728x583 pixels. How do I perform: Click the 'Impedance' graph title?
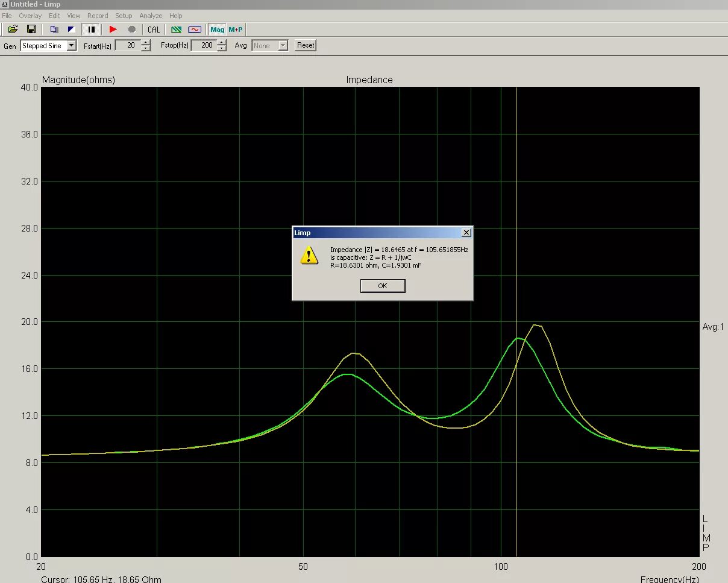(x=369, y=80)
